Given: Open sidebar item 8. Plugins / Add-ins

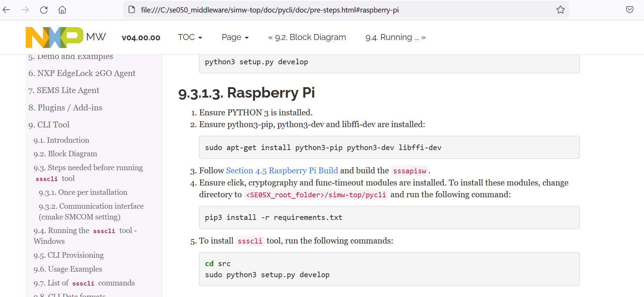Looking at the screenshot, I should pyautogui.click(x=65, y=108).
